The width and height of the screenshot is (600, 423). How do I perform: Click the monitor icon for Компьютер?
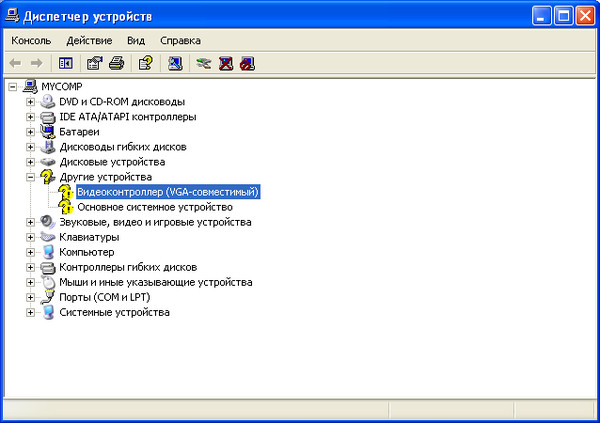coord(48,252)
